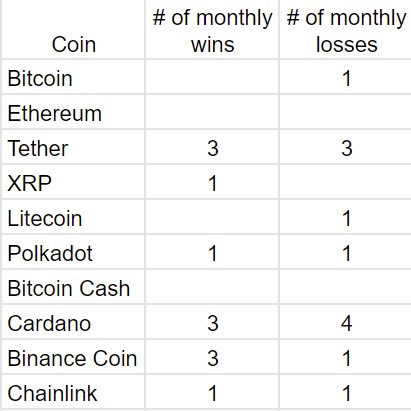Viewport: 411px width, 411px height.
Task: Click Tether's monthly wins cell
Action: tap(212, 147)
